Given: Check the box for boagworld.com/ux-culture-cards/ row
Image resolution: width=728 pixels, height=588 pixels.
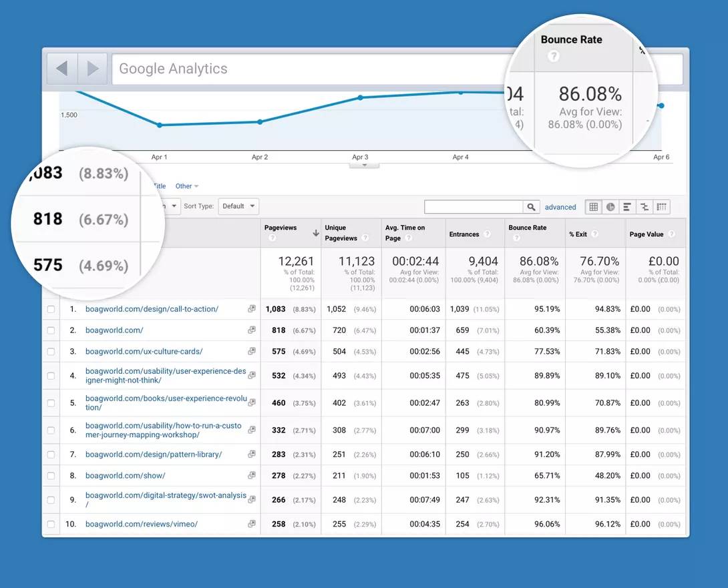Looking at the screenshot, I should (x=51, y=352).
